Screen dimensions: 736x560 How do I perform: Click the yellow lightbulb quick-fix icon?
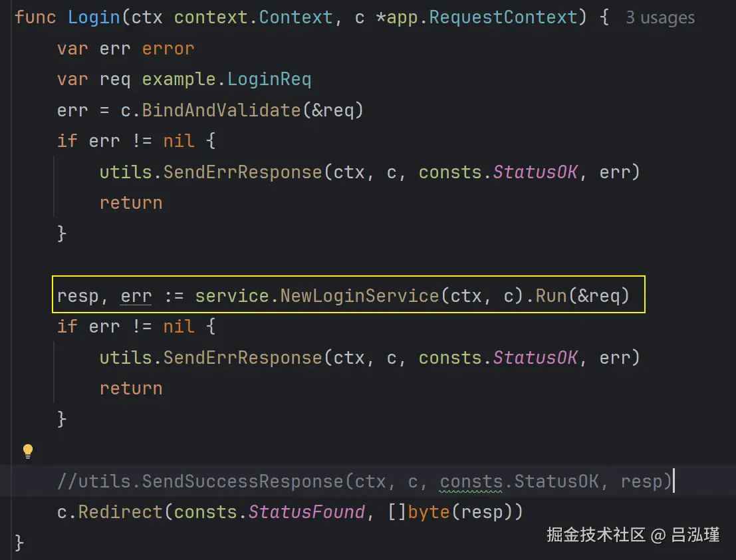(27, 452)
